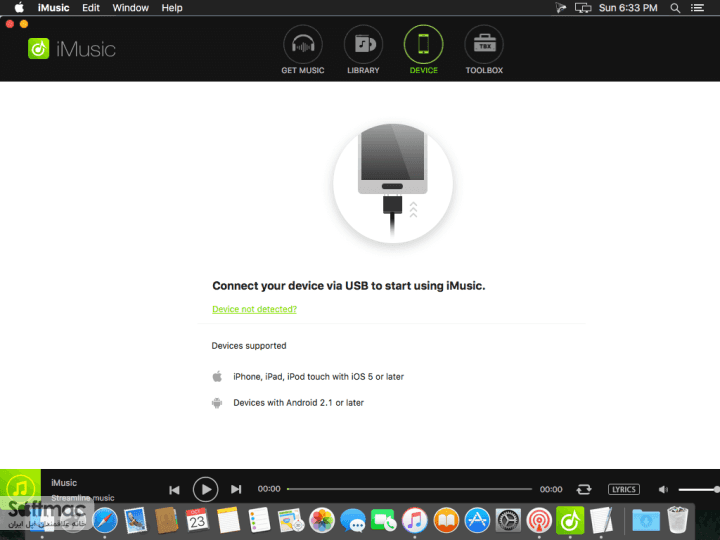
Task: Click the phone USB connect illustration
Action: 393,183
